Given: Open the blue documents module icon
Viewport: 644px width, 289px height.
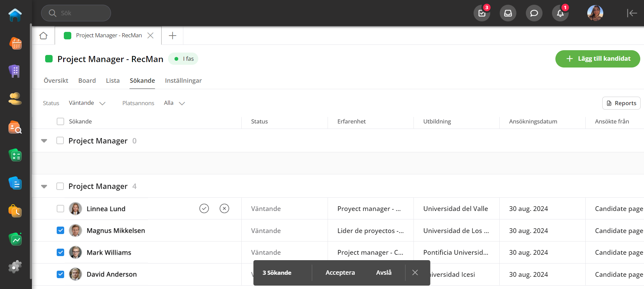Looking at the screenshot, I should tap(15, 183).
